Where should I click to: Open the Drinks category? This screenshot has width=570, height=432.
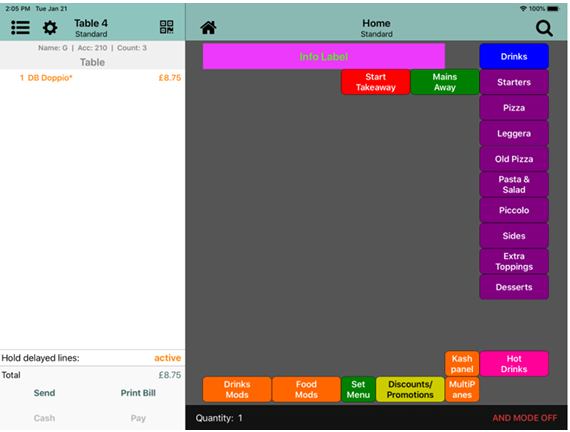pyautogui.click(x=514, y=56)
